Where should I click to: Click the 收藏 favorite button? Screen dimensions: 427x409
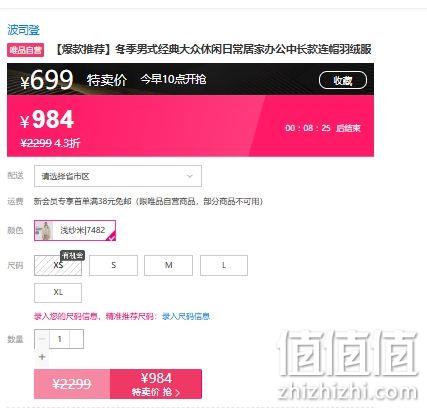(x=343, y=80)
